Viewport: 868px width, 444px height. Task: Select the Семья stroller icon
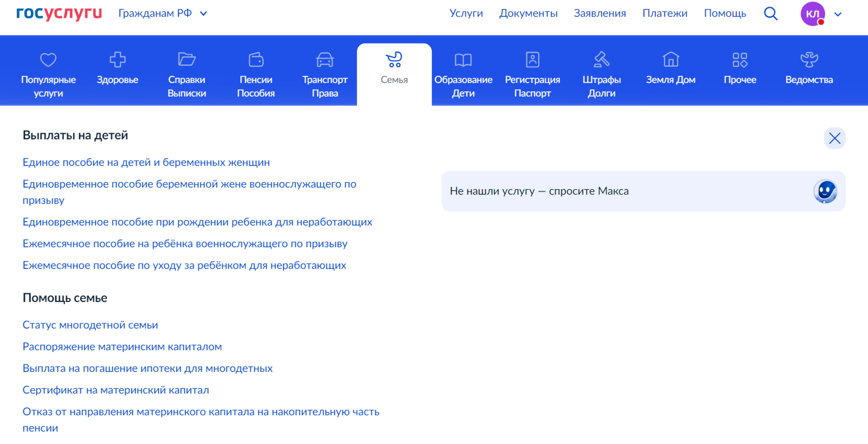394,59
